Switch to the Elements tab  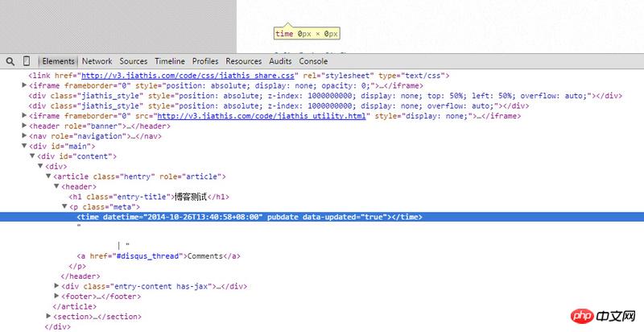coord(58,61)
